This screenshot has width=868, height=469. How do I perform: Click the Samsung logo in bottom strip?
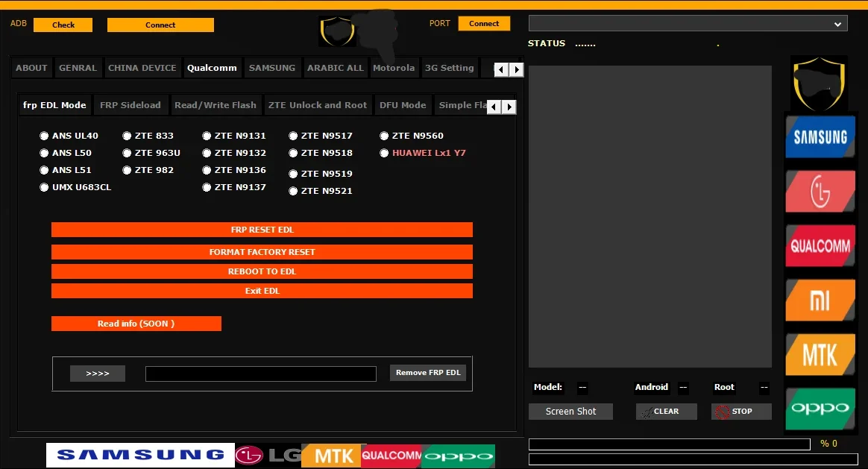pyautogui.click(x=141, y=455)
